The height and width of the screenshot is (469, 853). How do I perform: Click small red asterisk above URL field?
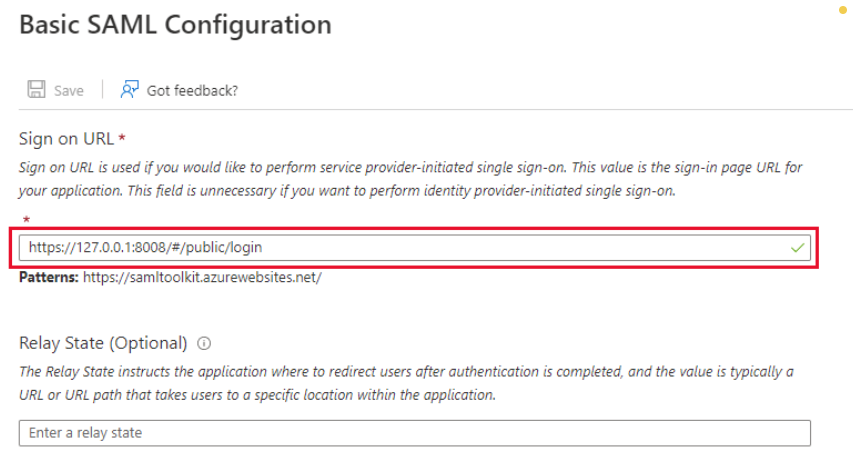click(26, 219)
